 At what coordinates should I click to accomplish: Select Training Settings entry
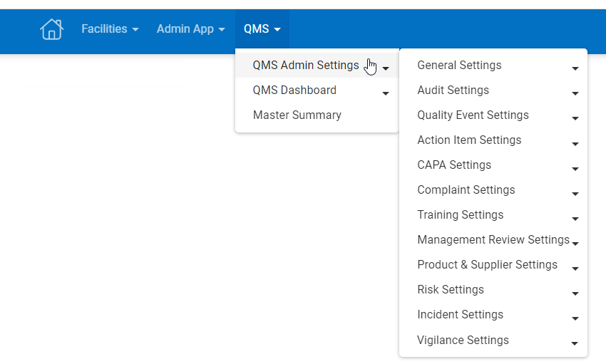coord(460,215)
